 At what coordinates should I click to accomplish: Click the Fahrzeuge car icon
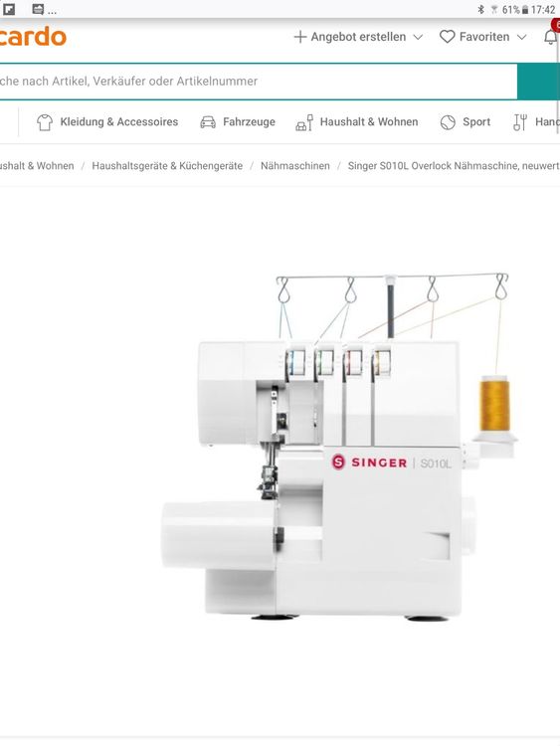click(x=208, y=122)
